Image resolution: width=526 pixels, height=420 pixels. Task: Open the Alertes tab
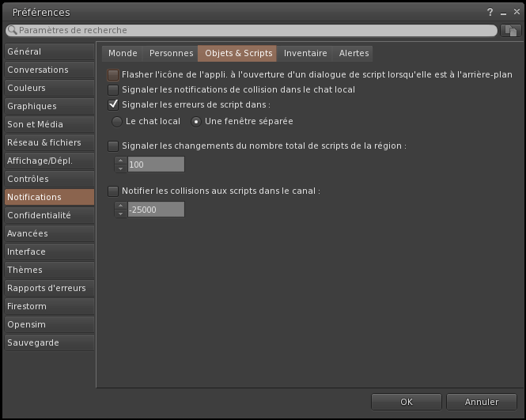coord(354,53)
